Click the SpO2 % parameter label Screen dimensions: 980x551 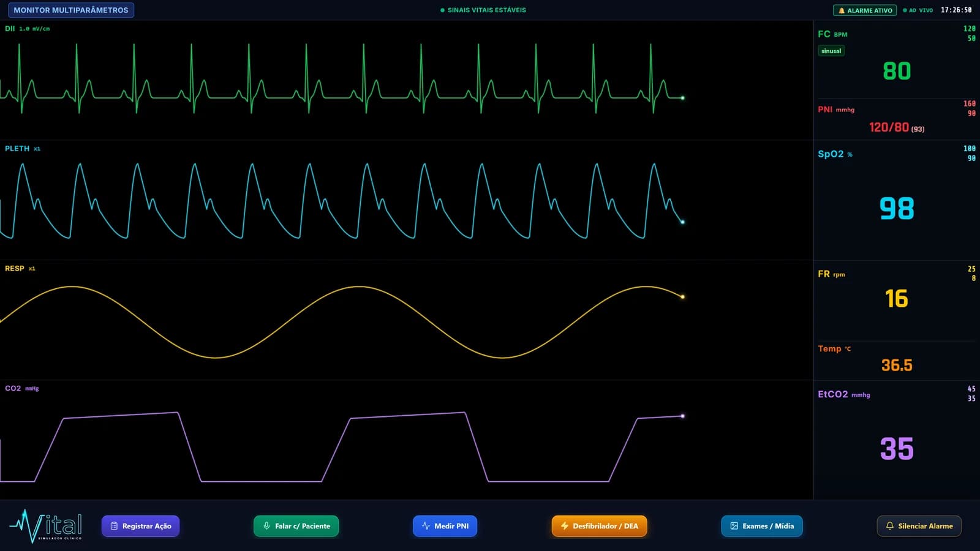click(x=835, y=154)
